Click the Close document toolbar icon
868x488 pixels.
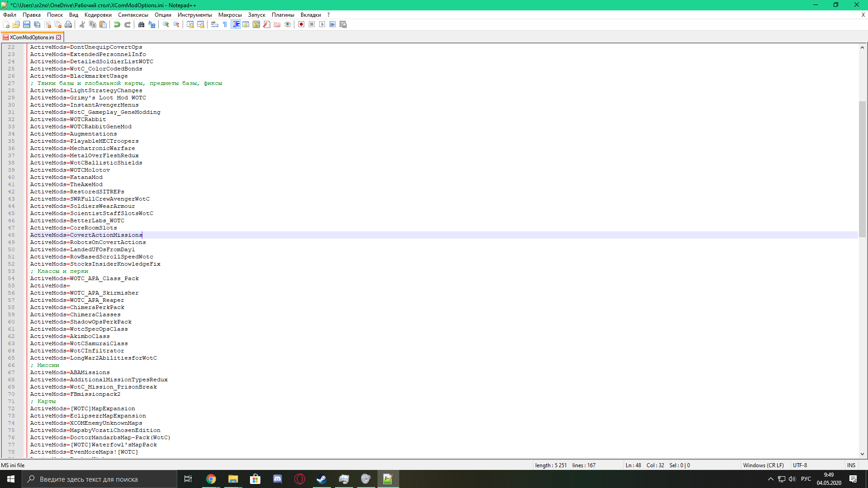pos(47,24)
